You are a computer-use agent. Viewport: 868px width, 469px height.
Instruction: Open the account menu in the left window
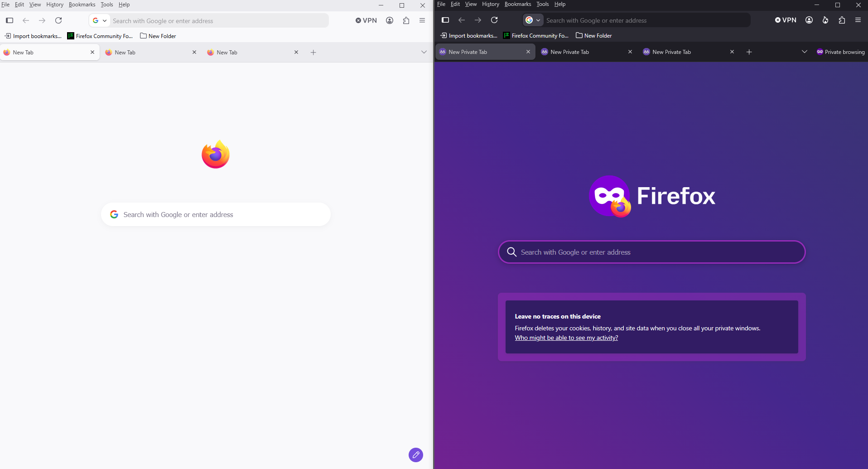click(x=390, y=20)
